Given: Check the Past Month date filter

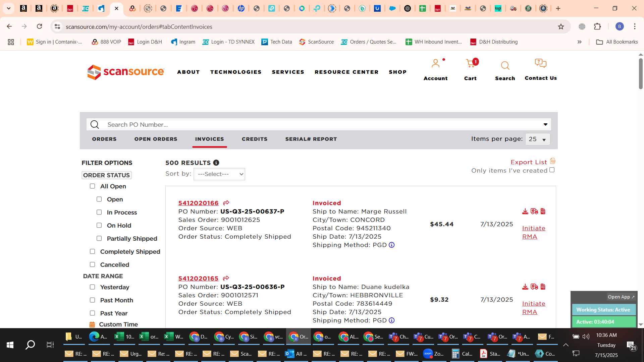Looking at the screenshot, I should coord(92,300).
